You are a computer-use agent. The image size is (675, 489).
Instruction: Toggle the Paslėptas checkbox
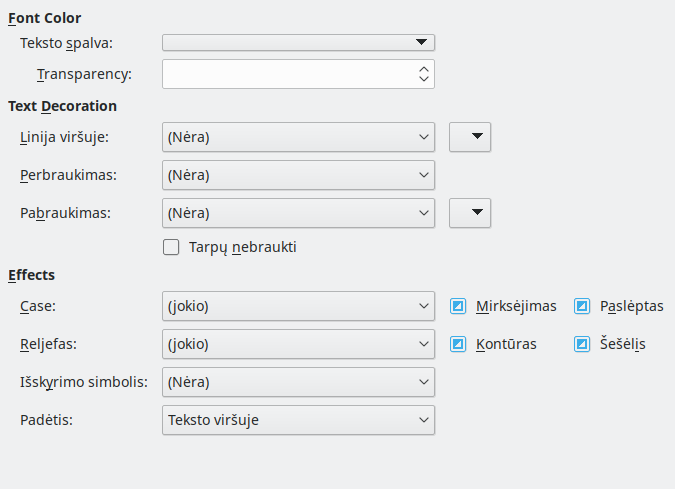(582, 306)
